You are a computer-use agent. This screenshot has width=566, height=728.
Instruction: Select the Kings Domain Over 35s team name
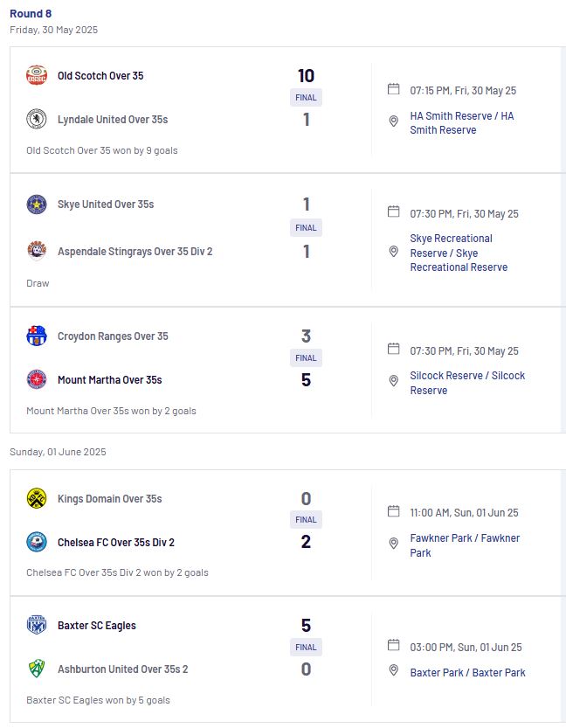point(109,499)
